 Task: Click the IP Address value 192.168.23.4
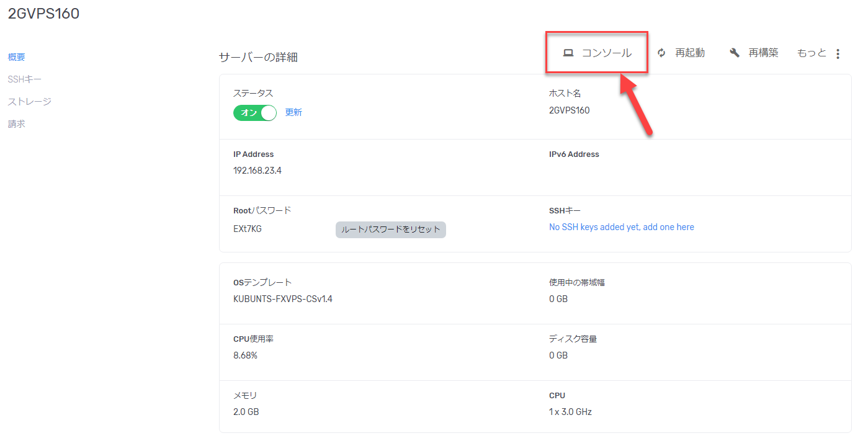(x=257, y=169)
